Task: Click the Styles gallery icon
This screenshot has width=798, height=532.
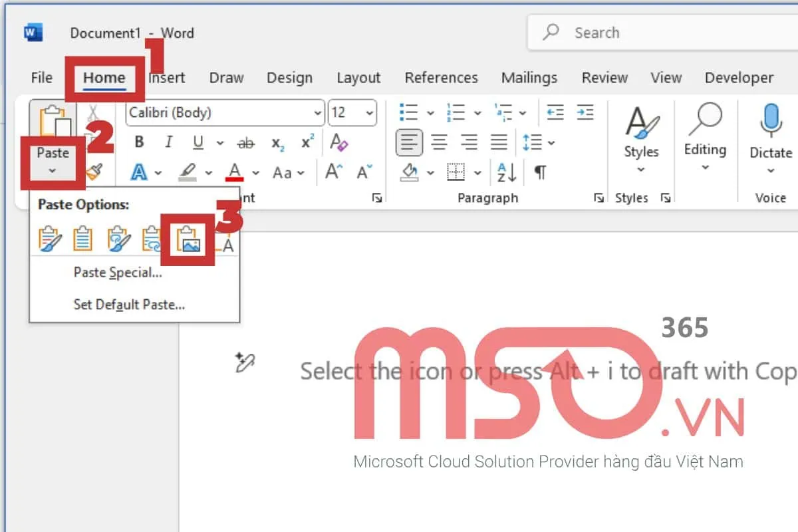Action: [640, 130]
